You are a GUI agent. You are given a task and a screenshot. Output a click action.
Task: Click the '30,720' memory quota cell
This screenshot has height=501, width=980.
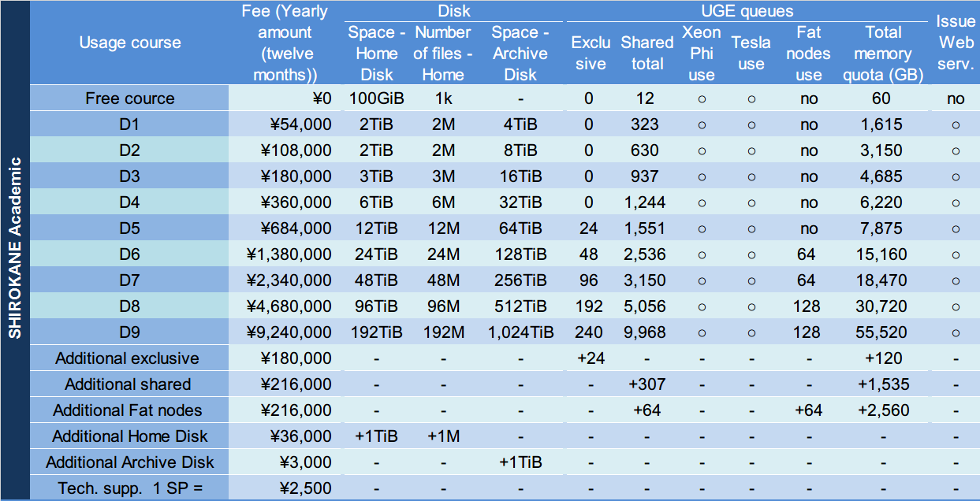pyautogui.click(x=882, y=306)
